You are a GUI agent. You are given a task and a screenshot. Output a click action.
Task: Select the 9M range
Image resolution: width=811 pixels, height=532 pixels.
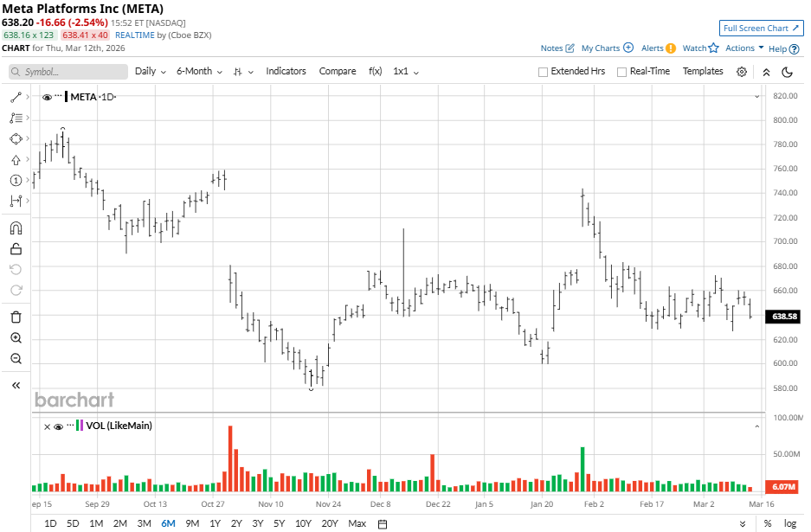(x=192, y=523)
